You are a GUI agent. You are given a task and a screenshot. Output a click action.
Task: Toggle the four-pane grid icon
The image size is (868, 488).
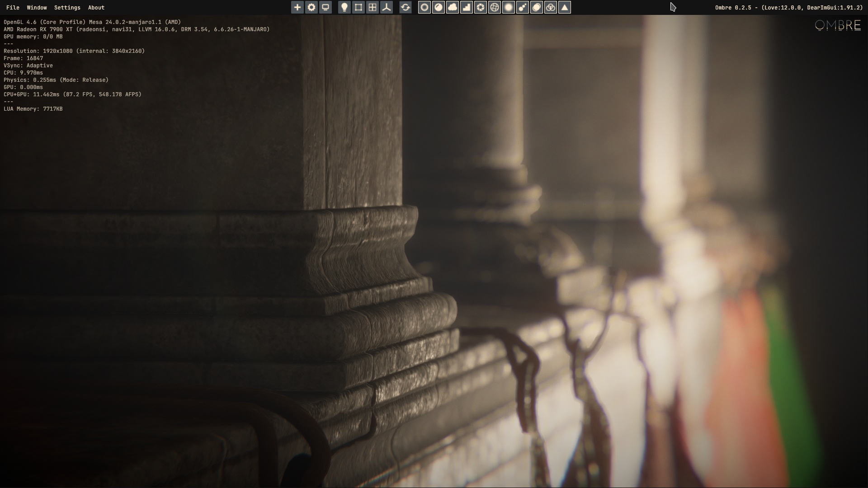pos(373,7)
